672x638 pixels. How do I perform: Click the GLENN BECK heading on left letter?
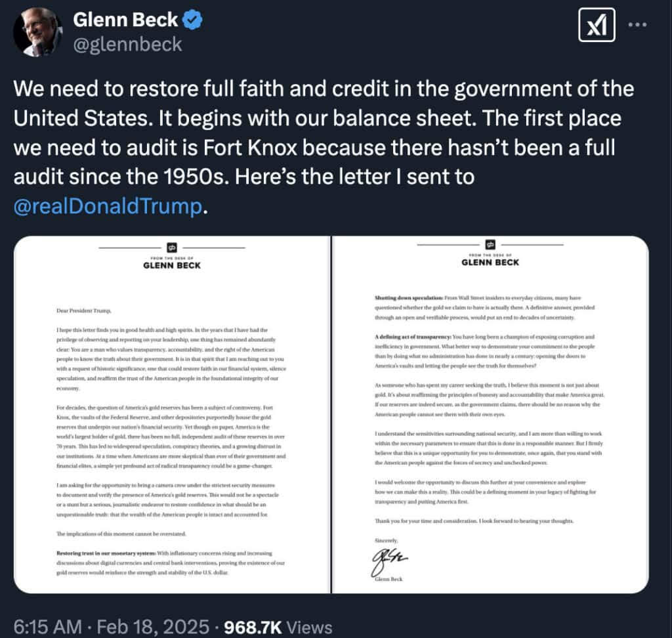click(x=172, y=265)
